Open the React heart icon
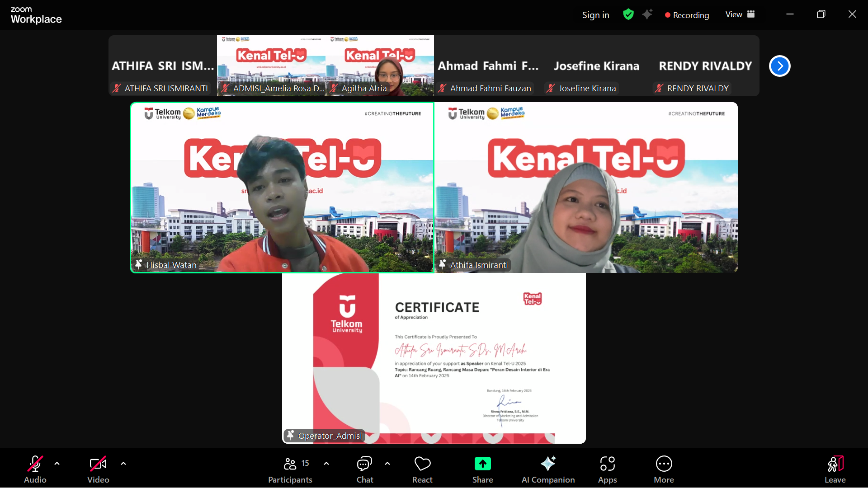868x488 pixels. (422, 464)
